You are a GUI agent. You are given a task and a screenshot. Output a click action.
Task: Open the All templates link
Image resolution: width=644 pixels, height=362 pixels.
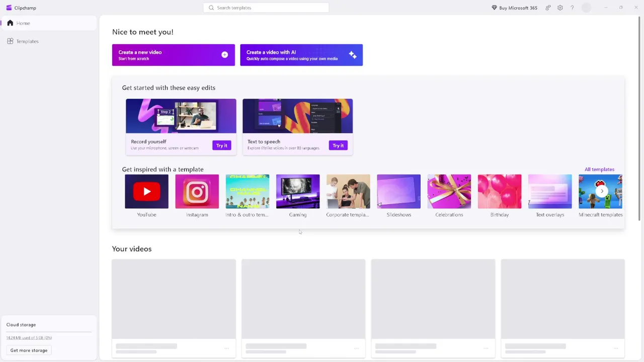pyautogui.click(x=599, y=169)
